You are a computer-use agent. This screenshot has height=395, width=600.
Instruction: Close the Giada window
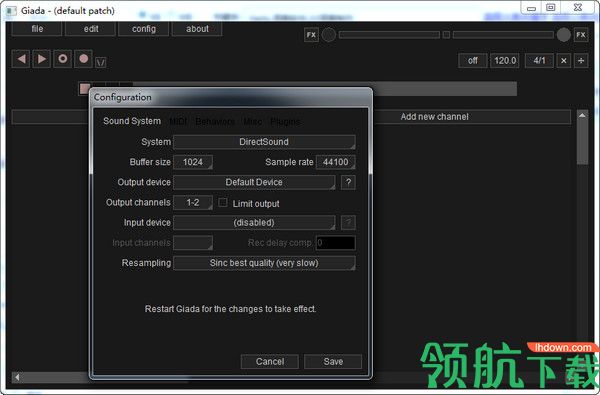[x=578, y=8]
